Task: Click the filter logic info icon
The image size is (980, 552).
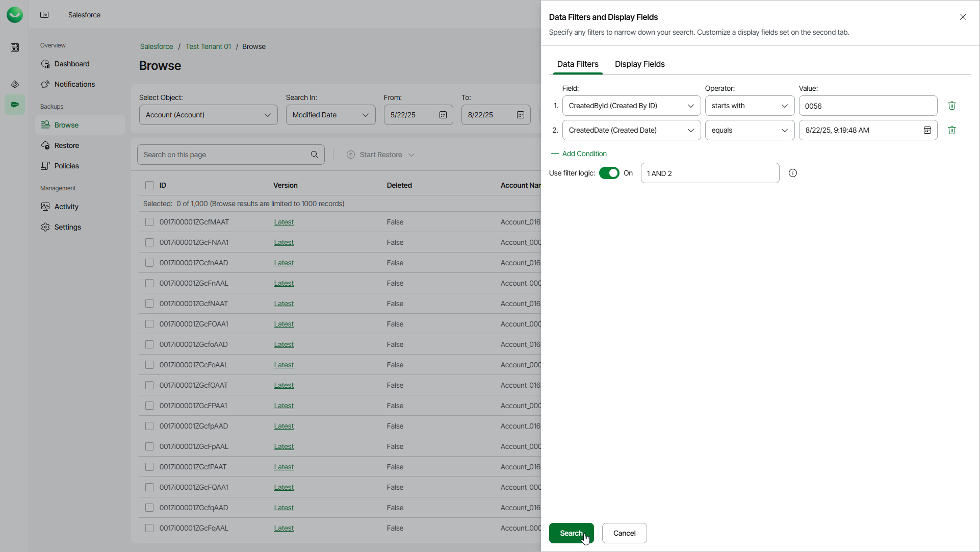Action: point(792,173)
